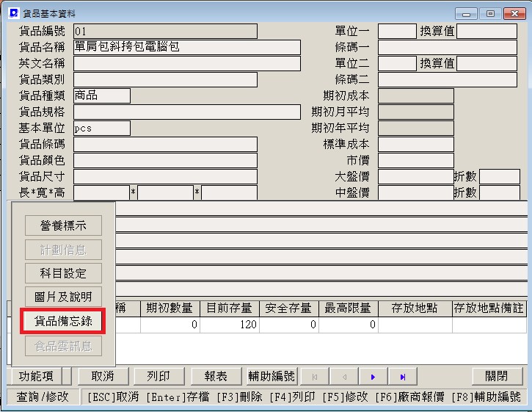Click the first 長*寬*高 length box
Screen dimensions: 532x412
pyautogui.click(x=101, y=192)
